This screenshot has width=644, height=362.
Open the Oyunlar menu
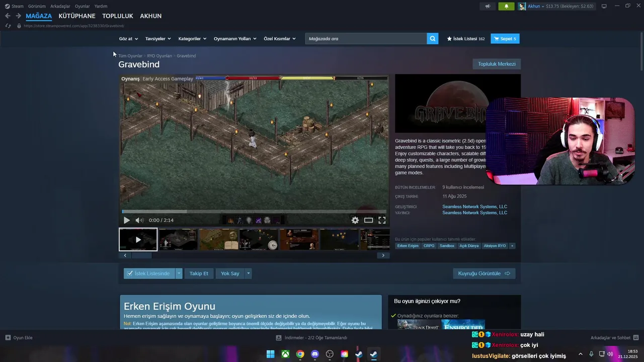click(83, 6)
